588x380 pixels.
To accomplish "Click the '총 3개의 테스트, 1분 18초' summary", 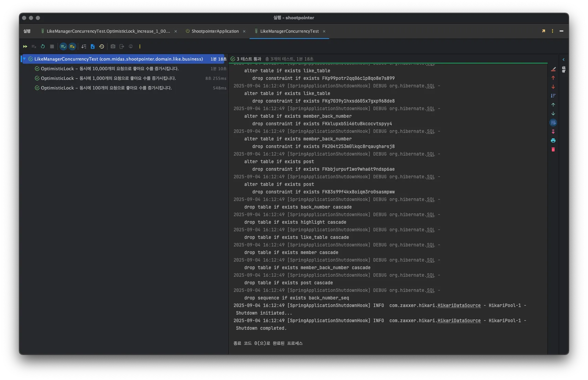I will pos(289,59).
